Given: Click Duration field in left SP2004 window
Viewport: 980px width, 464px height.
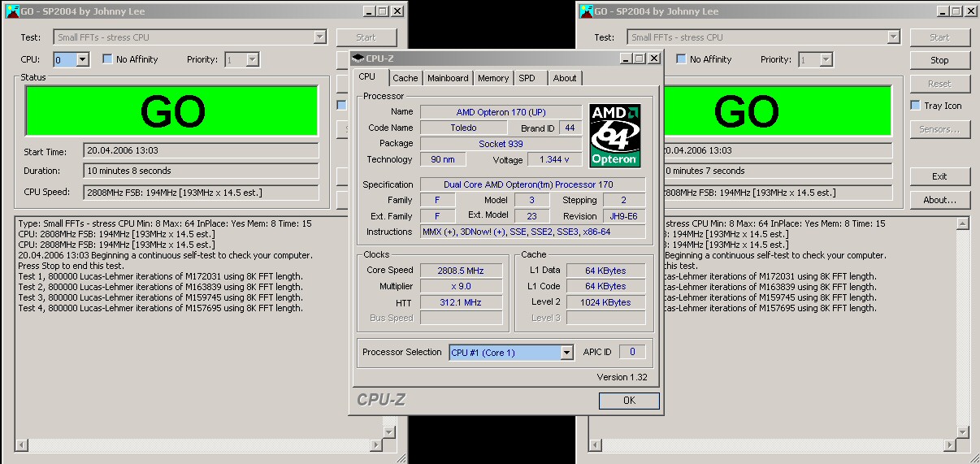Looking at the screenshot, I should 202,171.
